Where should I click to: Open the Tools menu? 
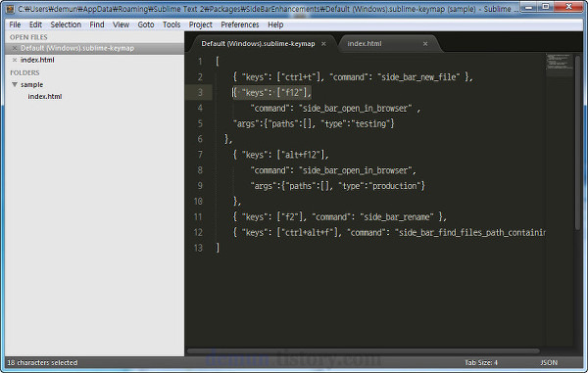pyautogui.click(x=171, y=24)
